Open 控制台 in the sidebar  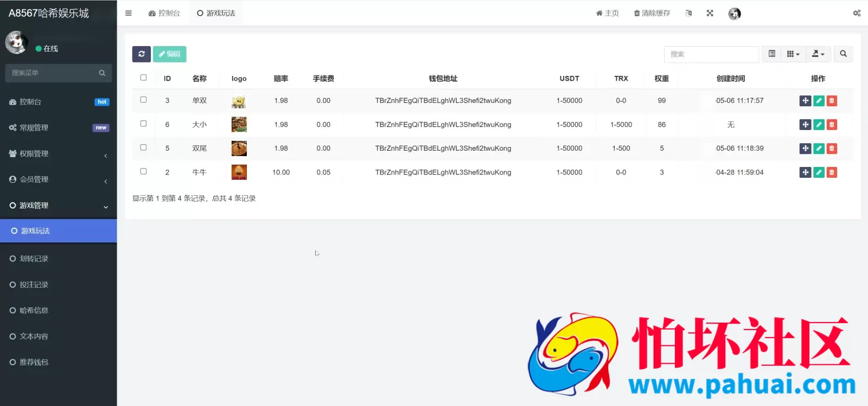59,102
